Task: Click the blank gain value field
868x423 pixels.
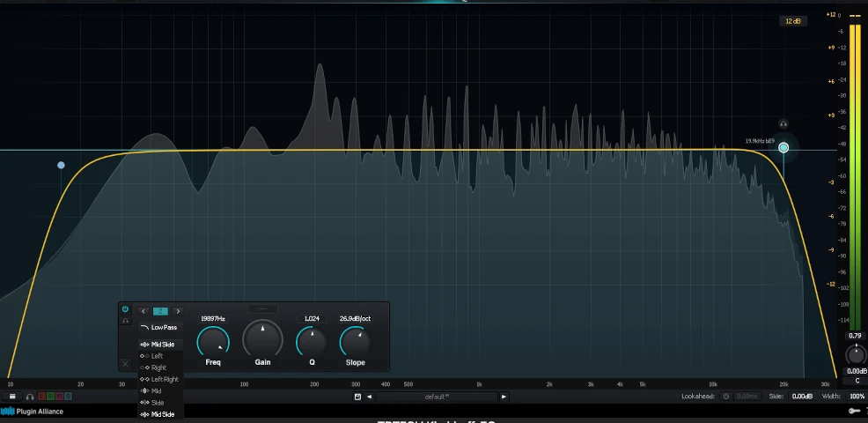Action: click(262, 308)
